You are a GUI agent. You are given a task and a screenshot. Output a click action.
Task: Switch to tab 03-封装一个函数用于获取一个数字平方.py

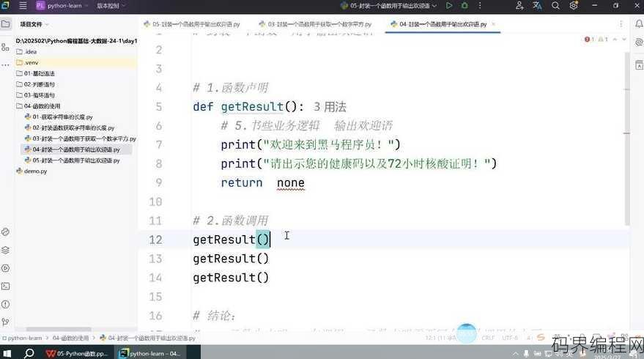315,24
